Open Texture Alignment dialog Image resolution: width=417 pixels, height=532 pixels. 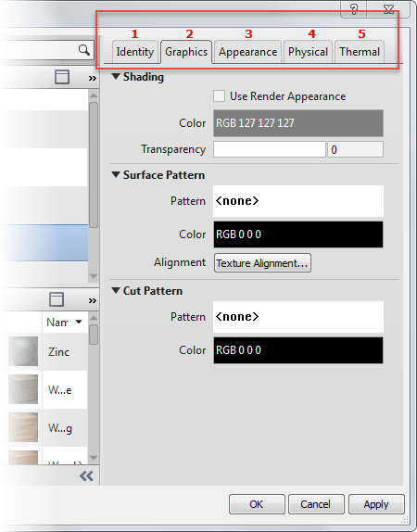click(x=262, y=263)
